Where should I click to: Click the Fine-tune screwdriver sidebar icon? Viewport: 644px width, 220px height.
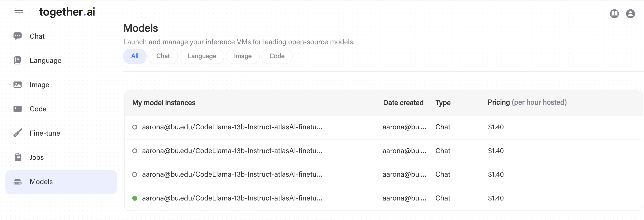[x=18, y=133]
